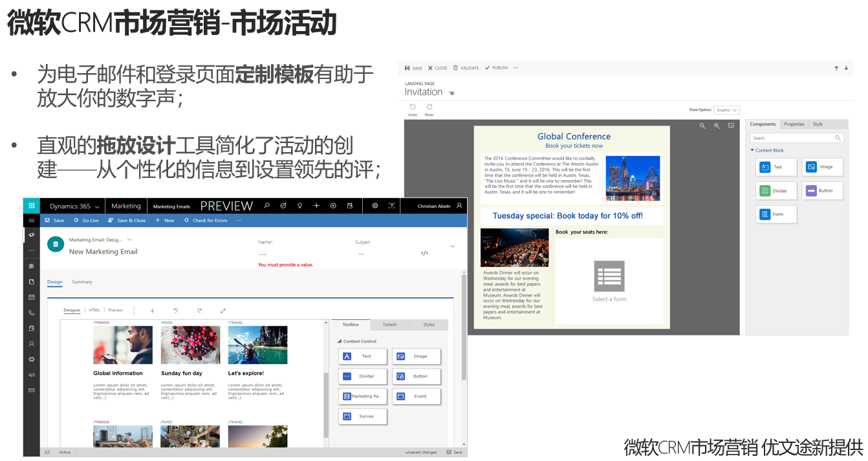
Task: Select the HTML view tab
Action: [x=94, y=310]
